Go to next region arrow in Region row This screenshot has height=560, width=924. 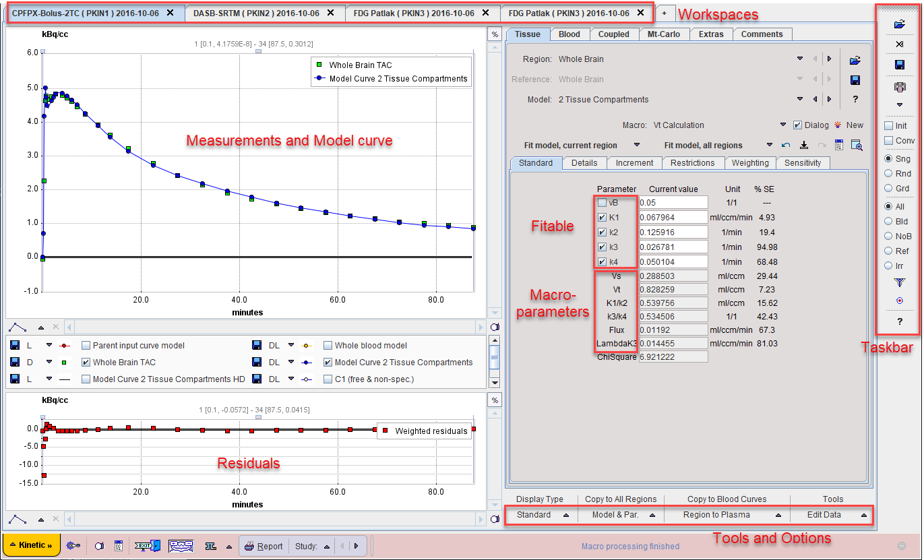point(829,59)
